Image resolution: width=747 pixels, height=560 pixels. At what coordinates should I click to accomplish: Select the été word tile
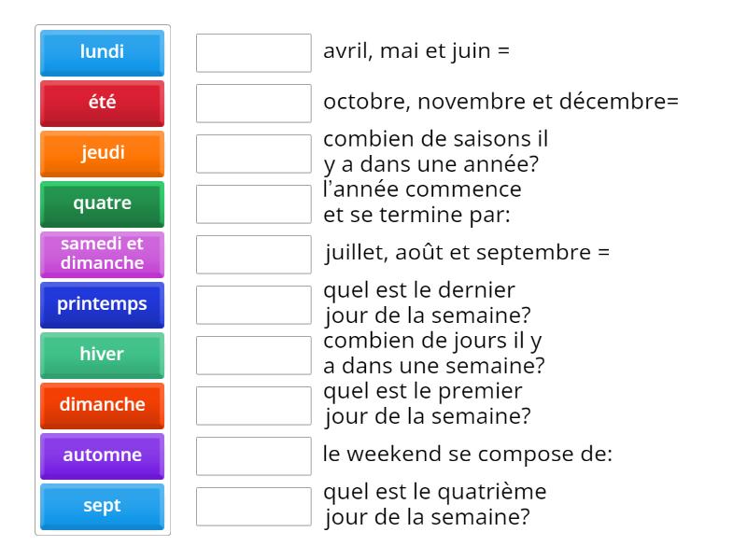coord(102,103)
